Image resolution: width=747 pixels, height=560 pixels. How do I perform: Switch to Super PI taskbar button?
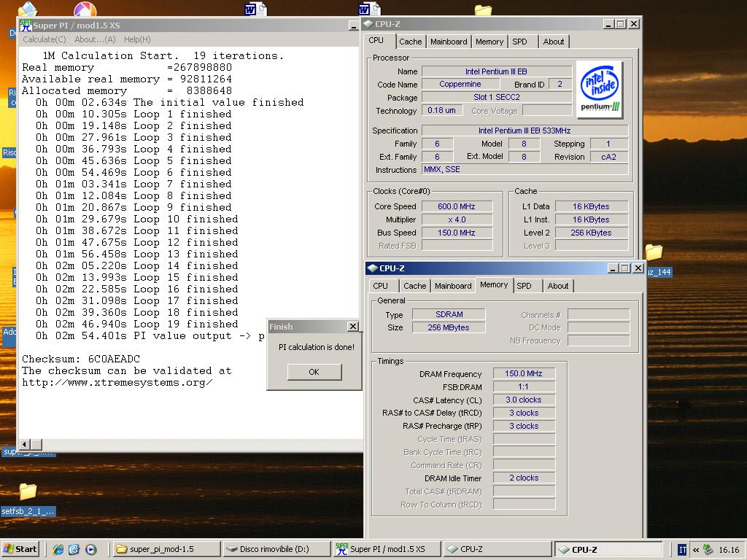pyautogui.click(x=387, y=549)
